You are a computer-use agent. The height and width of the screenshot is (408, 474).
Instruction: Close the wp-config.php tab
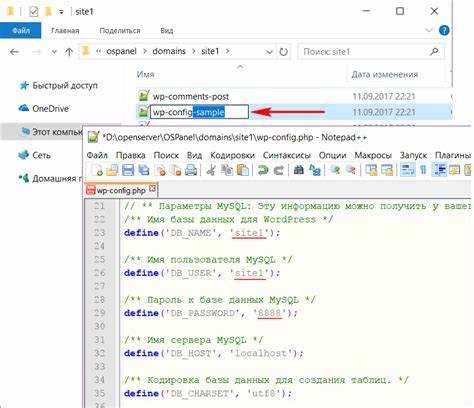pyautogui.click(x=152, y=189)
